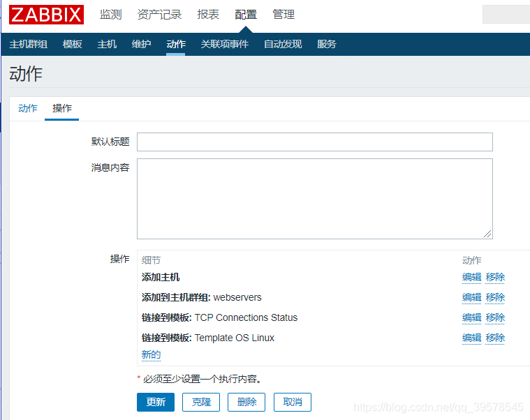Click the 动作 column header in operations table

[471, 260]
